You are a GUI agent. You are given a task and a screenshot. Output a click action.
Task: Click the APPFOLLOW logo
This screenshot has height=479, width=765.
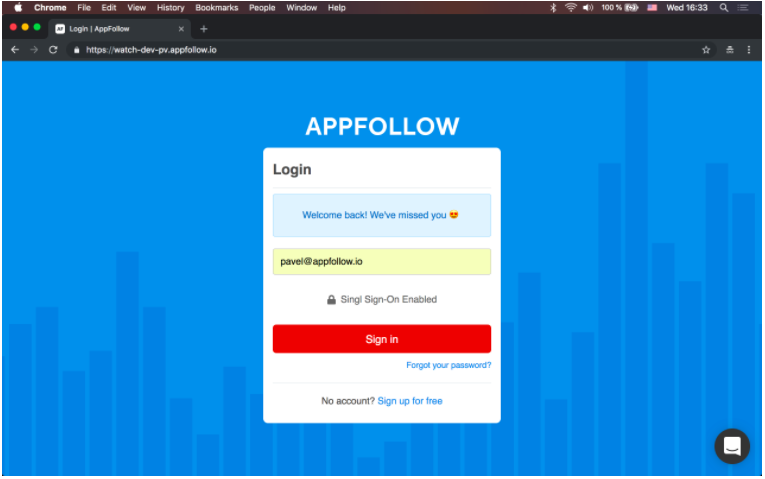[x=382, y=126]
